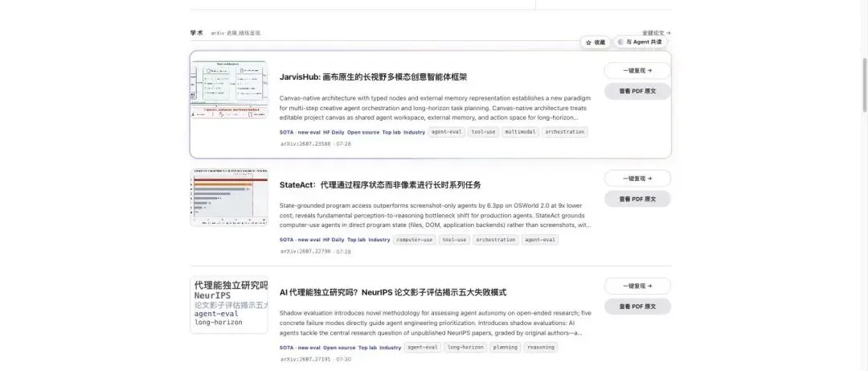The width and height of the screenshot is (868, 371).
Task: Open the 与 Agent 共读 option
Action: point(640,42)
